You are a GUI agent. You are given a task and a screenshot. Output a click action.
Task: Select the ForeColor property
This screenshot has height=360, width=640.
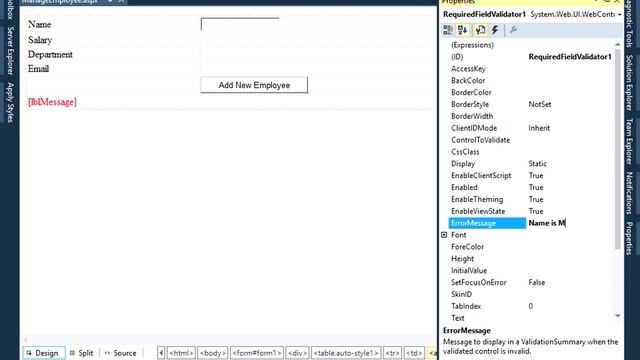click(x=467, y=247)
